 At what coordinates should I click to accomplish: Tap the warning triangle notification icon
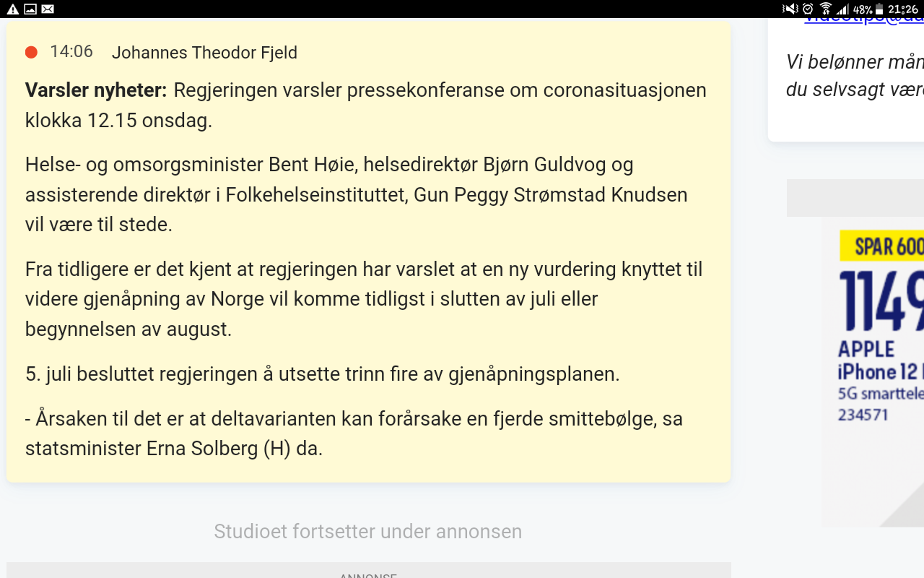[12, 9]
